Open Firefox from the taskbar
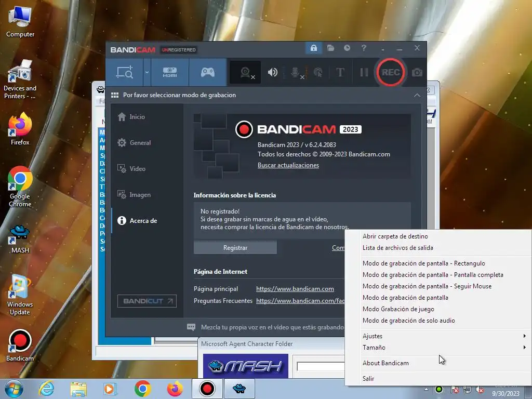This screenshot has width=532, height=399. pos(175,389)
